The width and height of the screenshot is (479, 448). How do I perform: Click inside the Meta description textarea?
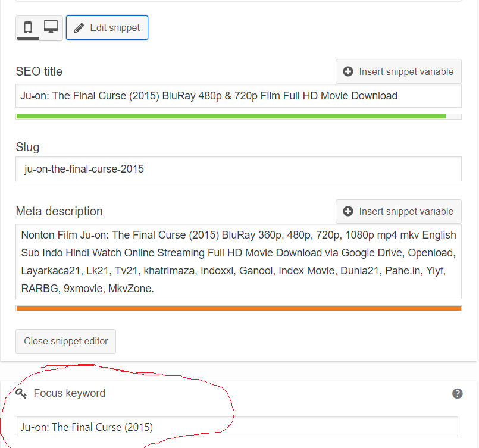click(238, 261)
